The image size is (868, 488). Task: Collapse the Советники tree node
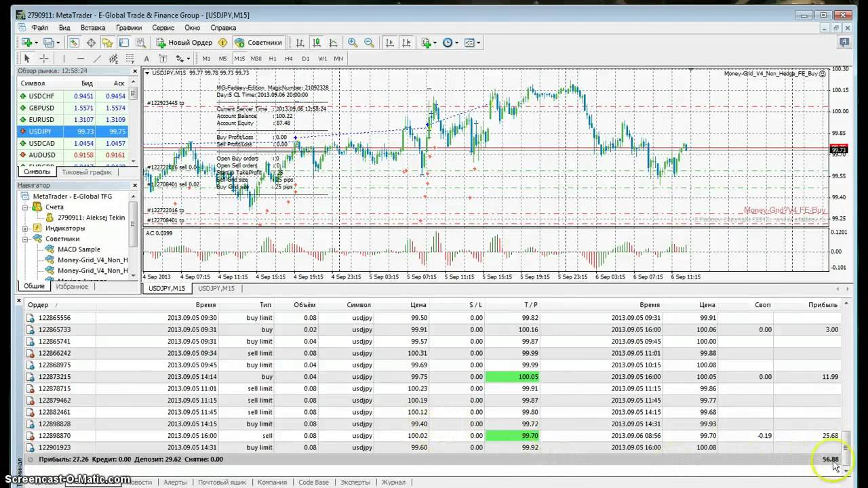click(25, 239)
